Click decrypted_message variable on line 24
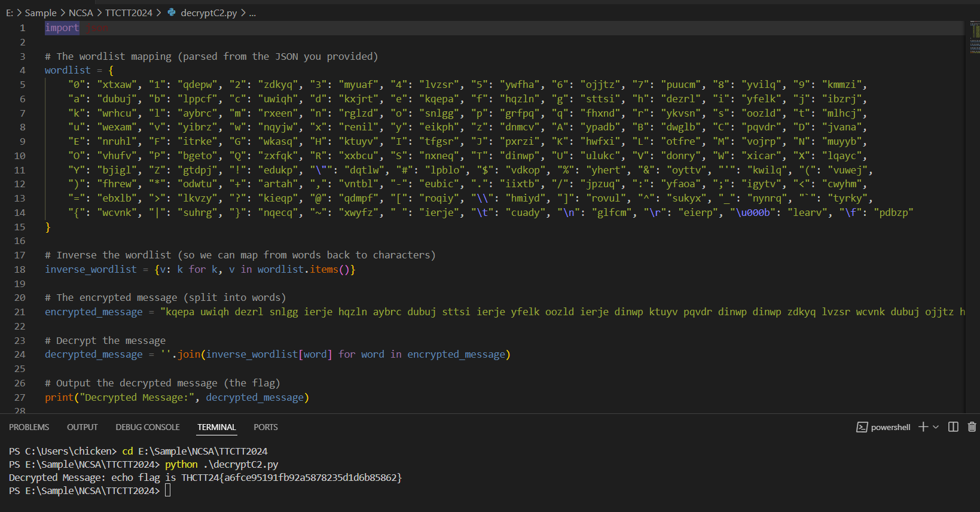 [x=94, y=354]
